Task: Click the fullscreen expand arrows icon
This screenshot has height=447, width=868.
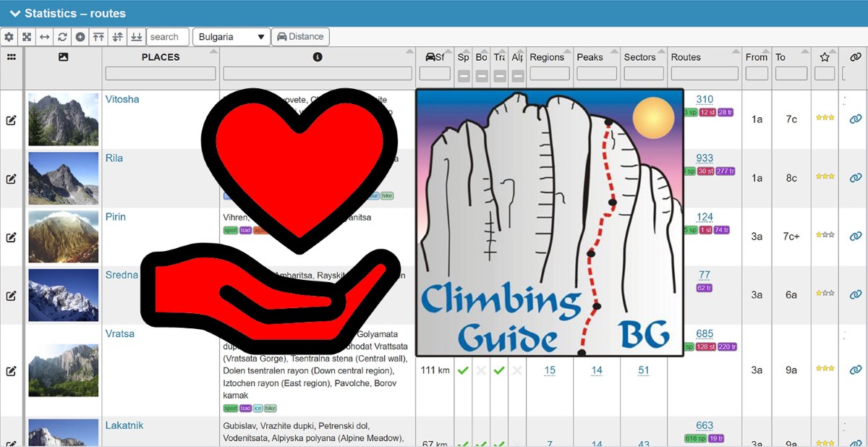Action: click(27, 37)
